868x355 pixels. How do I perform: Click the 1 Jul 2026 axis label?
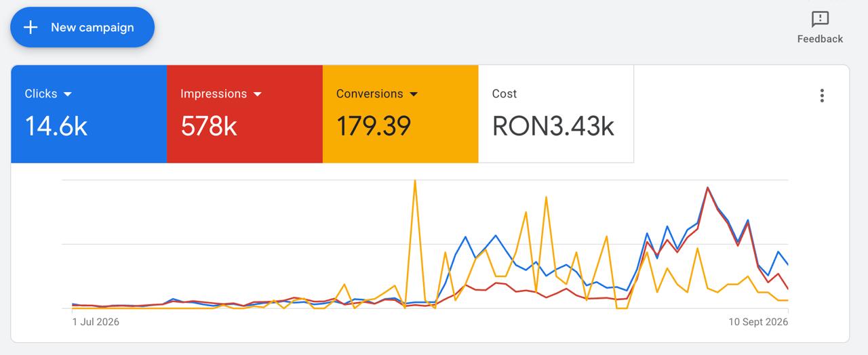click(x=96, y=322)
